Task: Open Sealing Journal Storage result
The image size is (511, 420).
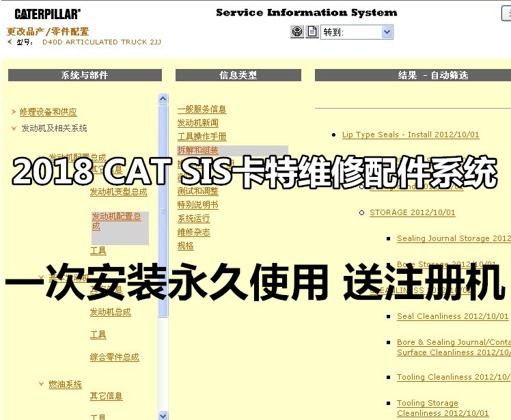Action: tap(454, 238)
